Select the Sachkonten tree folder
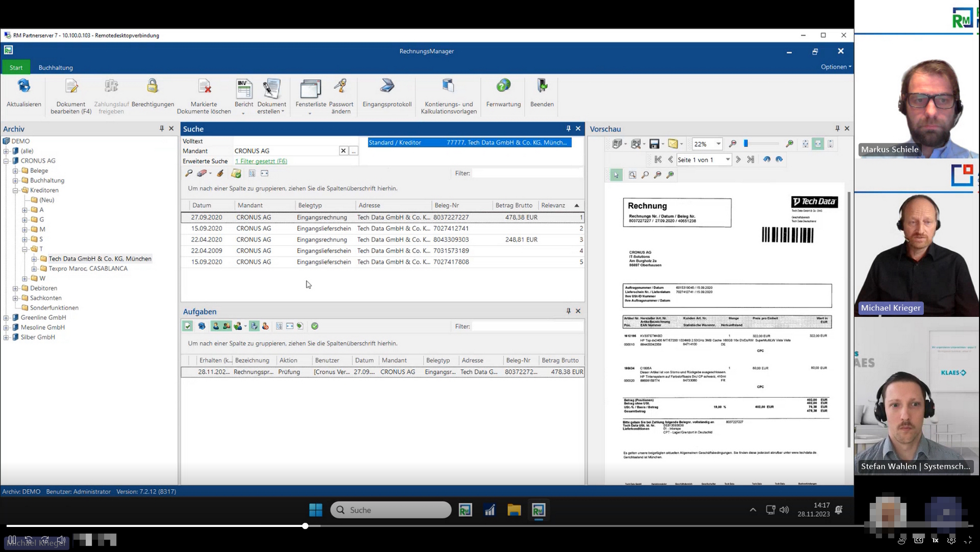 [46, 298]
